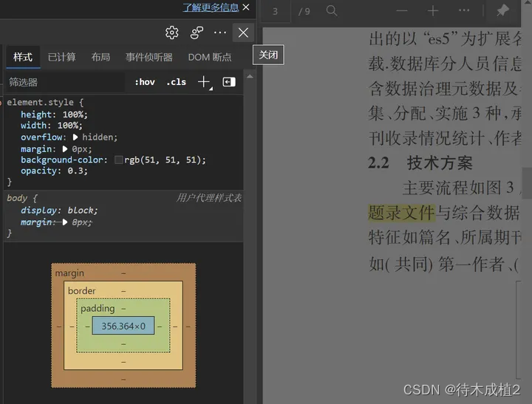
Task: Click the 2.2 技术方案 heading
Action: 420,162
